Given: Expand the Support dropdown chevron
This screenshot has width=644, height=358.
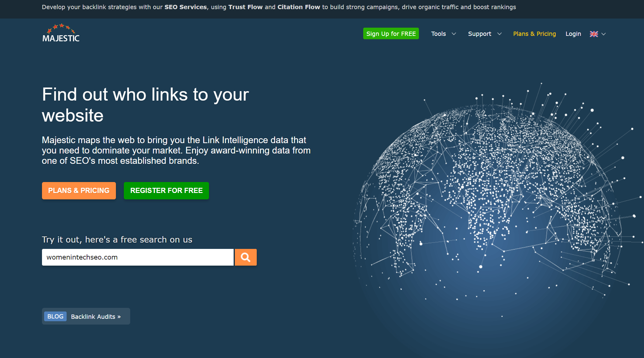Looking at the screenshot, I should coord(499,34).
